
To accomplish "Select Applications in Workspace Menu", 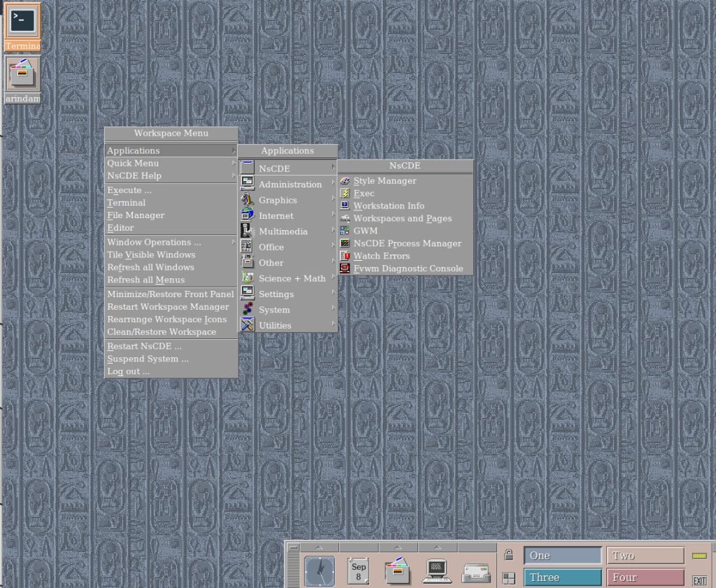I will point(171,150).
